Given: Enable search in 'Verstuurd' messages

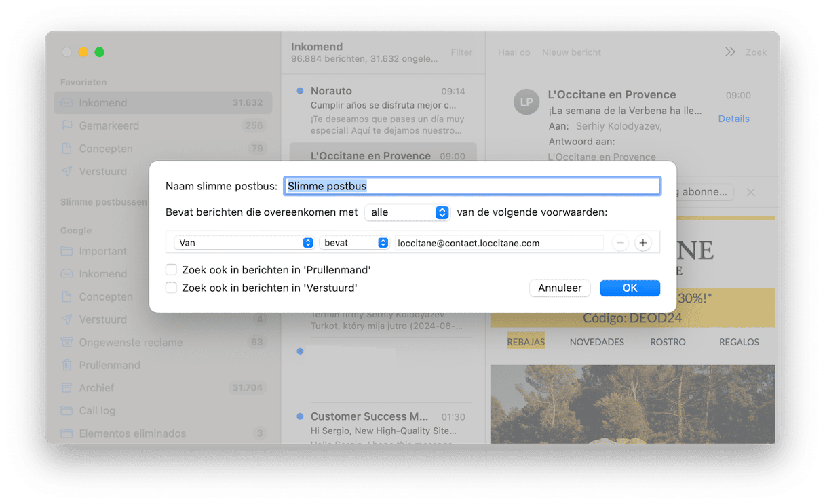Looking at the screenshot, I should [x=172, y=288].
